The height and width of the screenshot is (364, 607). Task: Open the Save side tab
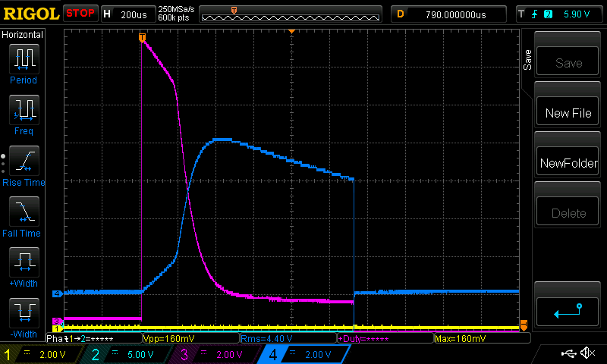tap(527, 61)
